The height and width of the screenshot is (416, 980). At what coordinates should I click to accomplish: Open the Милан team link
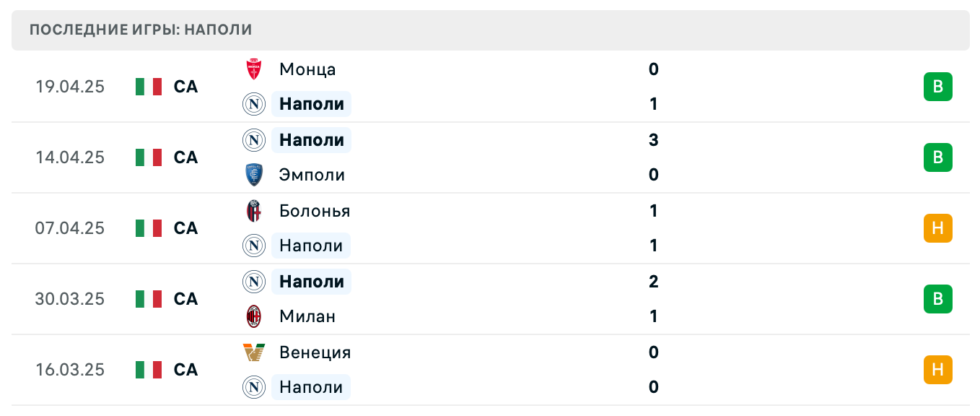tap(307, 316)
